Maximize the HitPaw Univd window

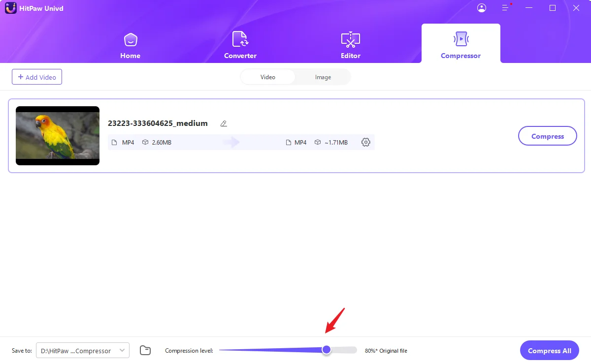(553, 8)
